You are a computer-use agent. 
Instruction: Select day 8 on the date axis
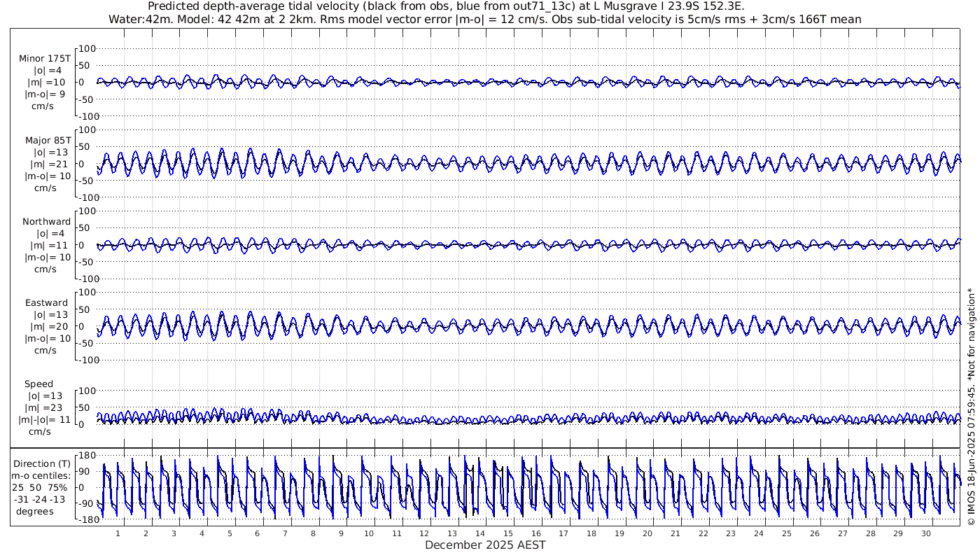[x=314, y=533]
